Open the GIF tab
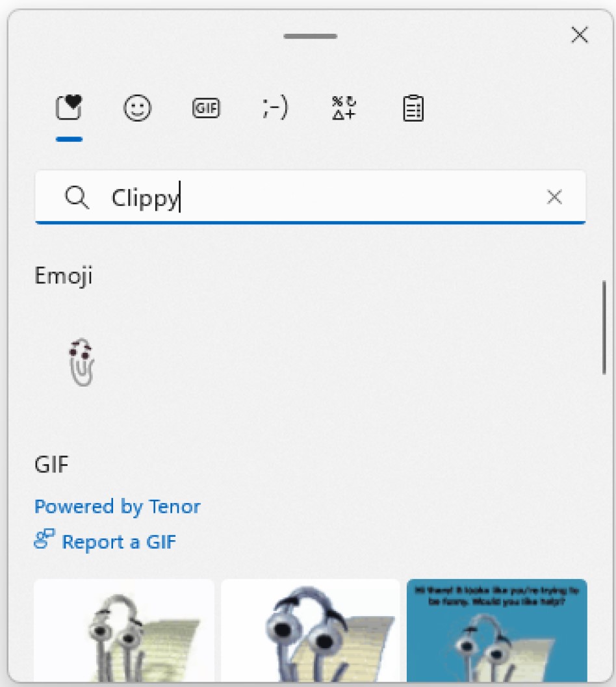This screenshot has height=687, width=616. 206,109
